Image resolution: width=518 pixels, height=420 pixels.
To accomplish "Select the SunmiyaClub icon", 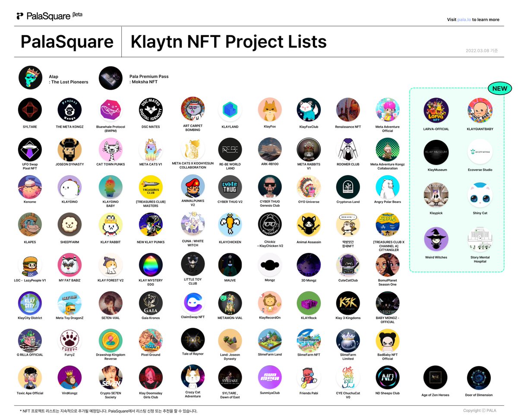I will click(270, 378).
